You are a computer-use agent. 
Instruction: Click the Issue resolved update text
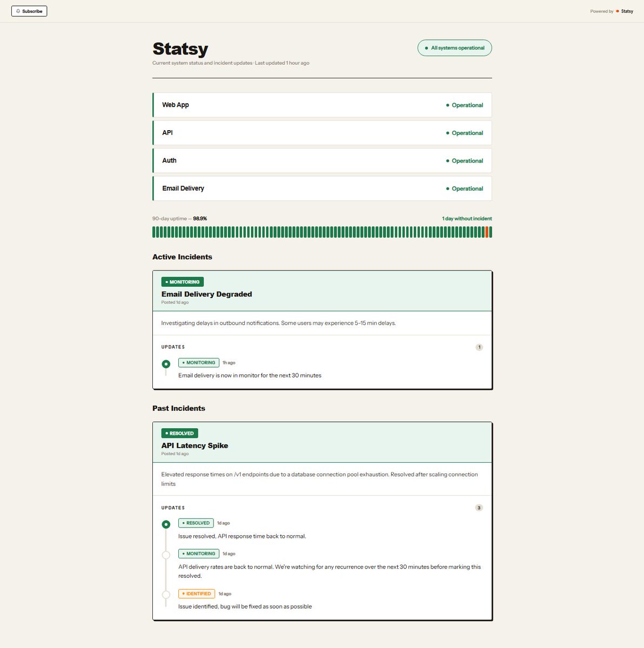click(x=242, y=536)
